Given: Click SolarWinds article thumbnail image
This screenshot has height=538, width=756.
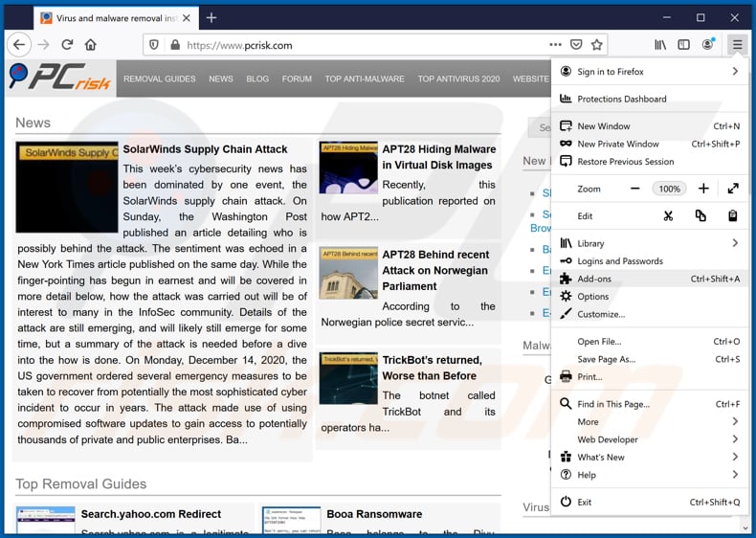Looking at the screenshot, I should (67, 188).
